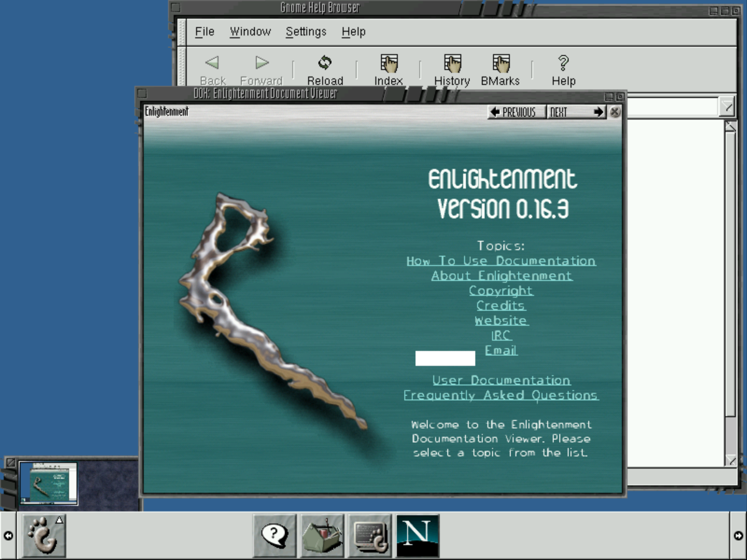The height and width of the screenshot is (560, 747).
Task: Click the NEXT button in the document viewer
Action: [576, 112]
